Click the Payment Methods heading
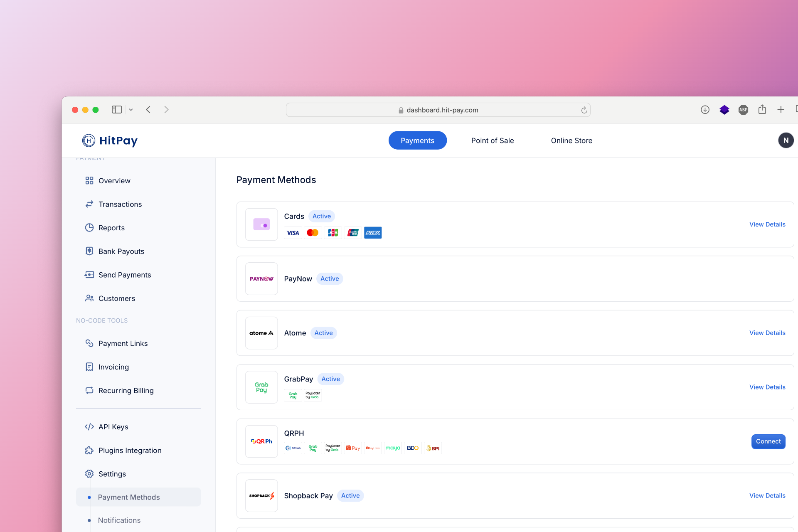This screenshot has width=798, height=532. pyautogui.click(x=276, y=180)
